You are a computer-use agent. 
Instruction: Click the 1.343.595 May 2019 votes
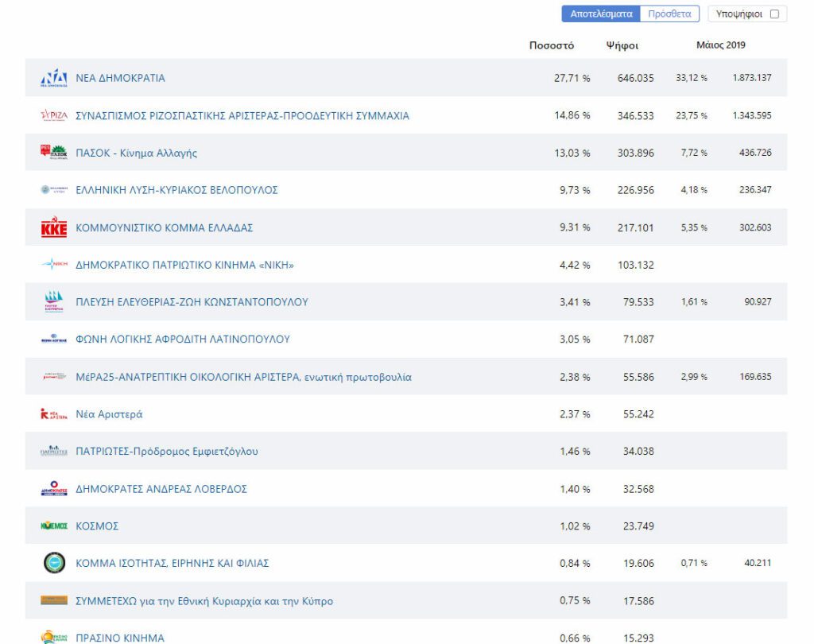coord(752,115)
